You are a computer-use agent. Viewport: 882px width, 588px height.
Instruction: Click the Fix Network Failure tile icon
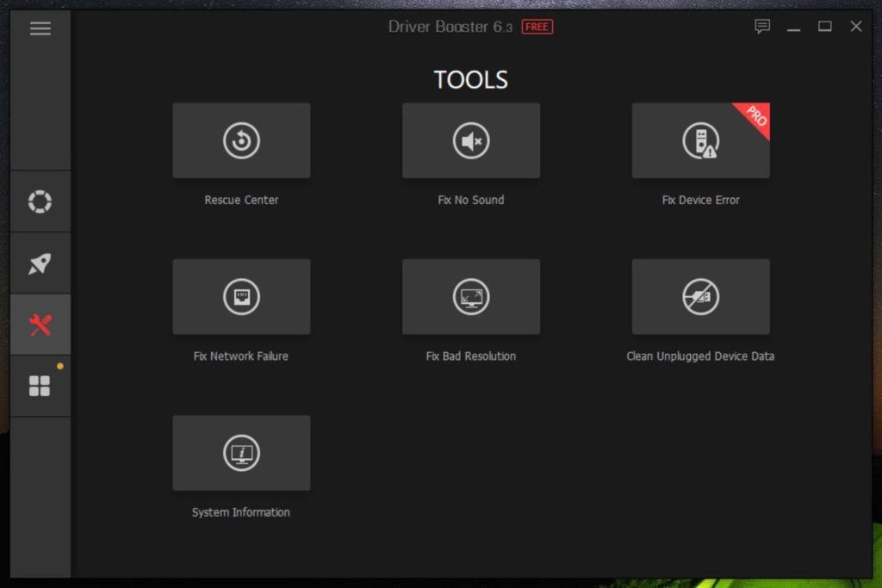241,297
